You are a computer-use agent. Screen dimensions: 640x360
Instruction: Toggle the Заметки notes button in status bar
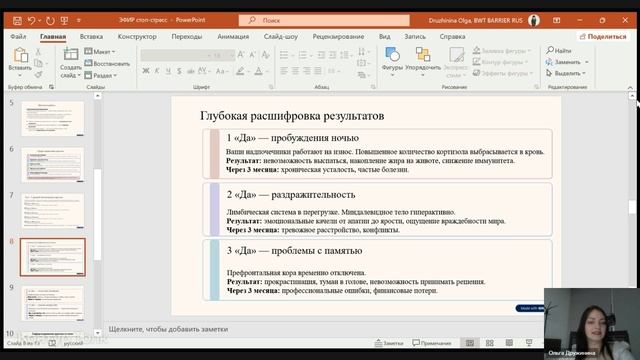coord(389,343)
